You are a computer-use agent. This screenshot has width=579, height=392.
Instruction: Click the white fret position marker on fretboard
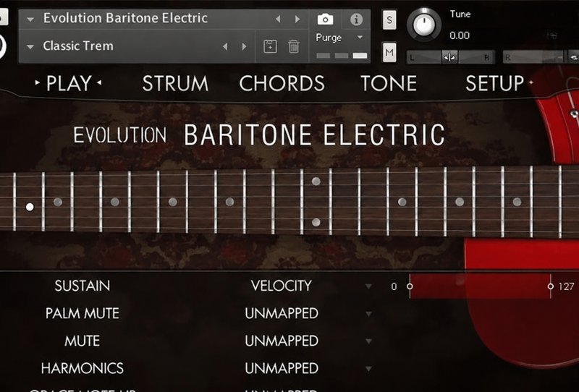click(30, 207)
